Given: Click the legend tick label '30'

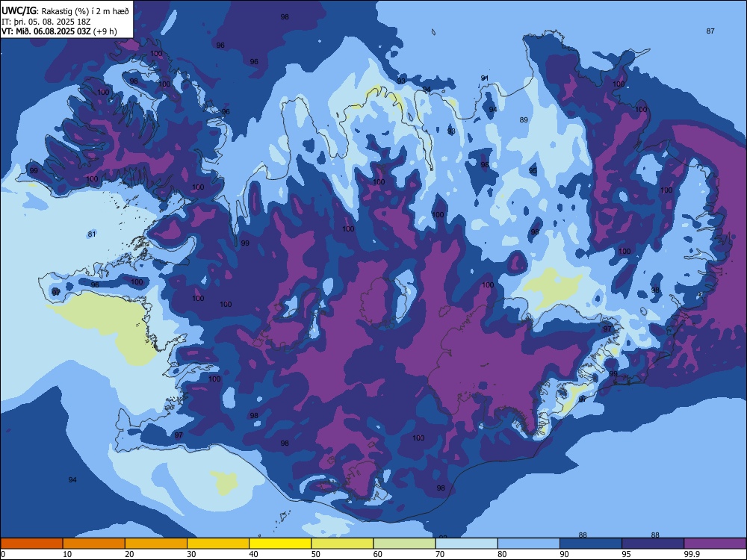Looking at the screenshot, I should coord(191,554).
